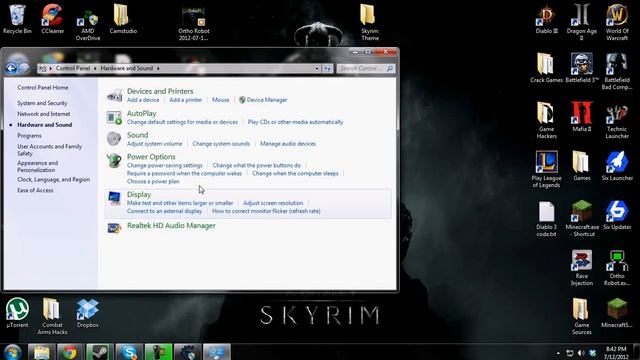The image size is (640, 360).
Task: Open Clock, Language, and Region
Action: click(x=53, y=179)
